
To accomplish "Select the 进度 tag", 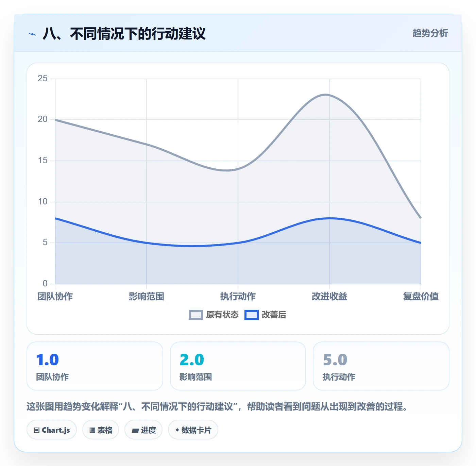I will (143, 430).
